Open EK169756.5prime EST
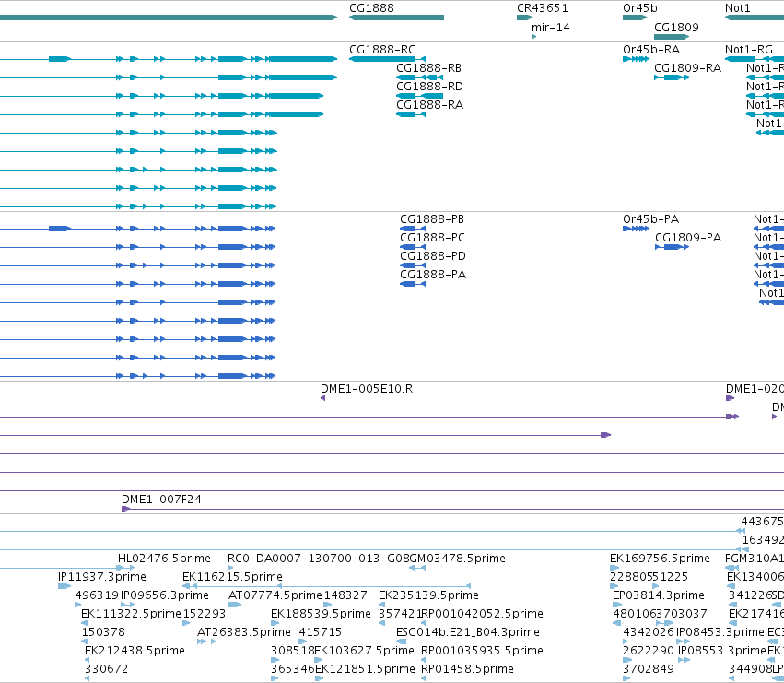The image size is (784, 683). pos(660,559)
